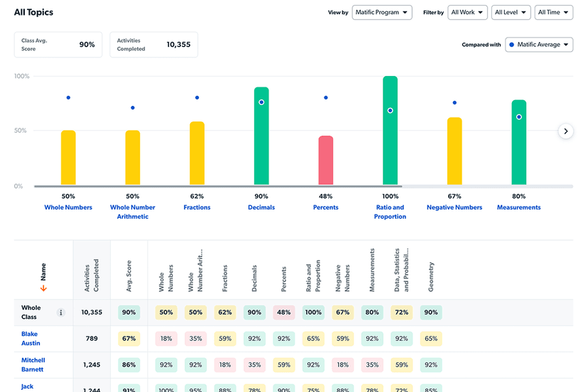Viewport: 588px width, 392px height.
Task: Click the Whole Class 48% Percents cell
Action: coord(284,312)
